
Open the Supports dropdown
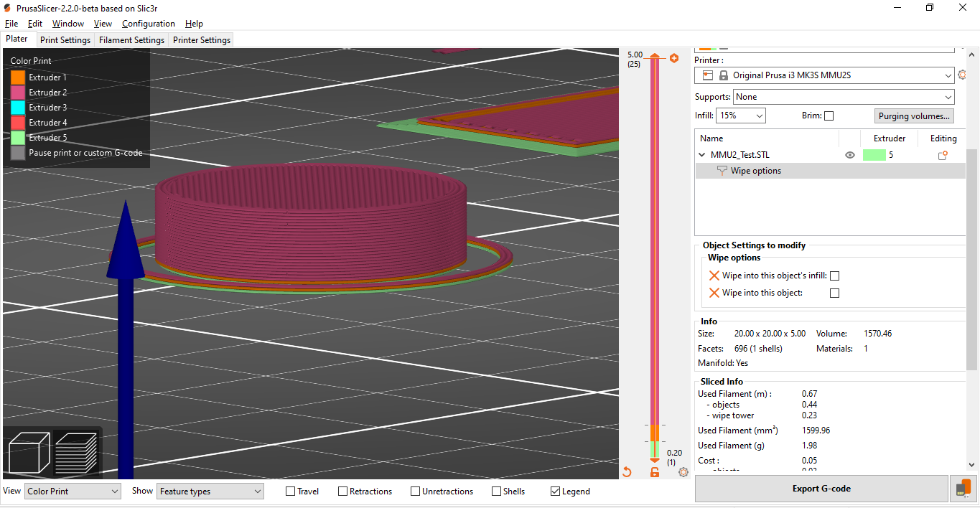(x=844, y=97)
